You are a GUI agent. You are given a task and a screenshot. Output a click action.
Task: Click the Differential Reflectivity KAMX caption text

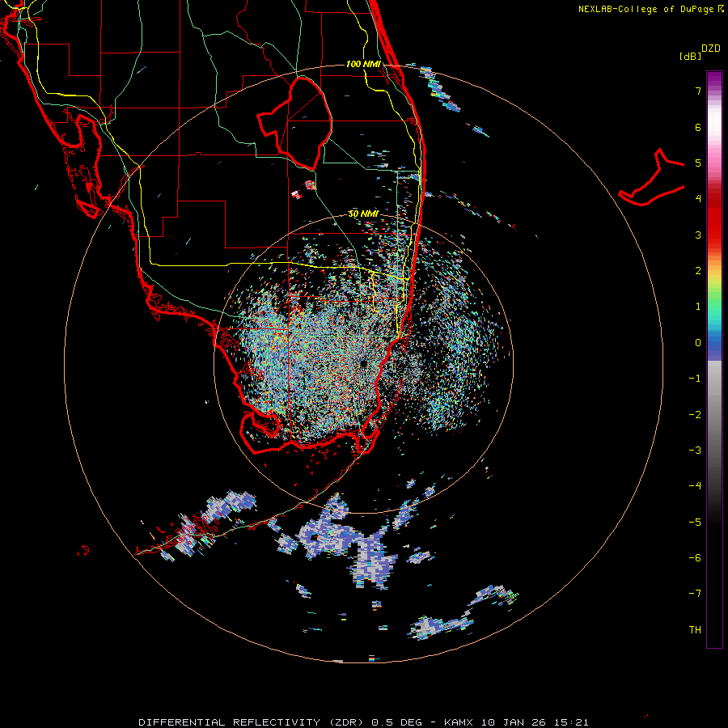coord(363,722)
